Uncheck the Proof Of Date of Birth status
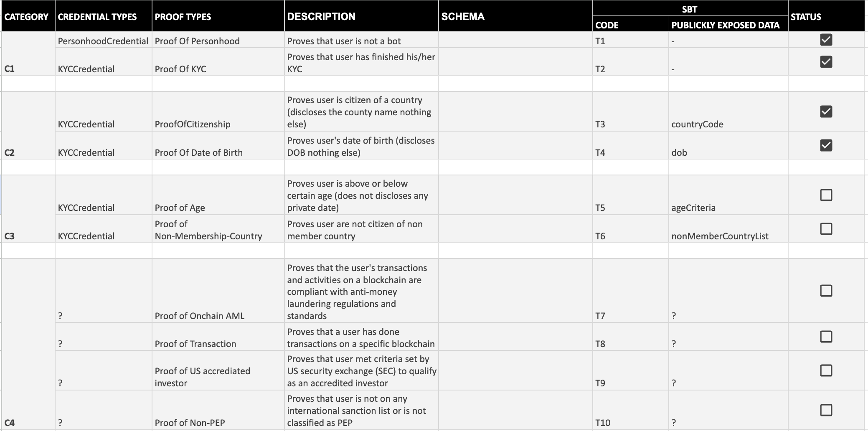This screenshot has width=868, height=431. [x=826, y=145]
